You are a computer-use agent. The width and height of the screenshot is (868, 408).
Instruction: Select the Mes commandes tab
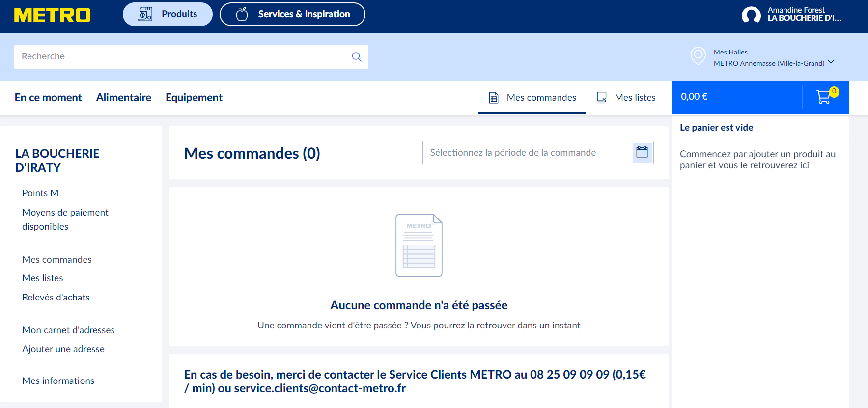tap(532, 98)
